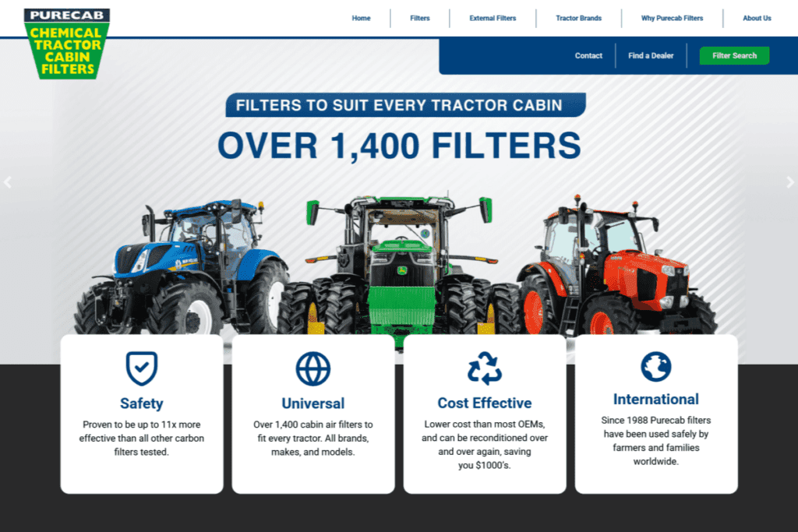798x532 pixels.
Task: Click the 'Since 1988 Purecab filters' description
Action: point(656,440)
